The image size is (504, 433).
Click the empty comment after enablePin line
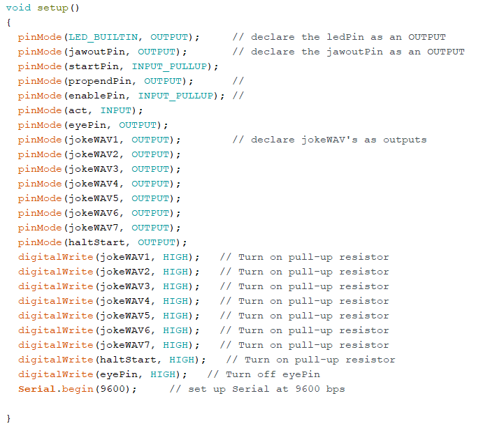pos(238,96)
